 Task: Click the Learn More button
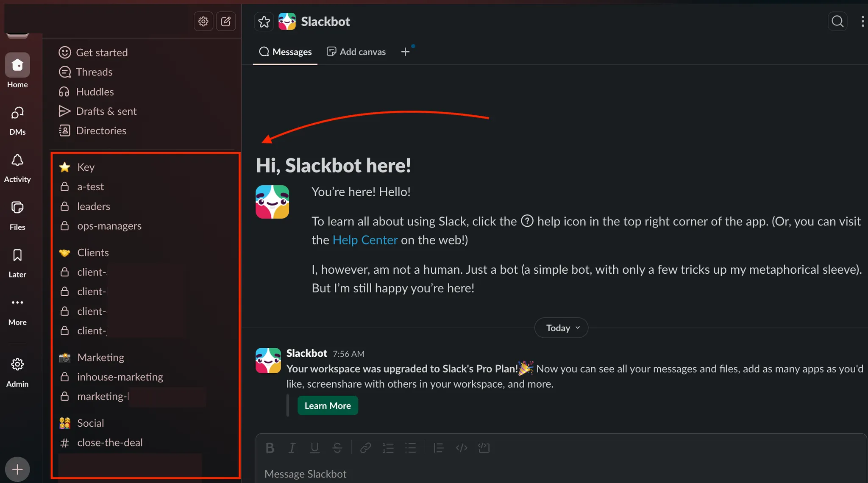(x=328, y=405)
